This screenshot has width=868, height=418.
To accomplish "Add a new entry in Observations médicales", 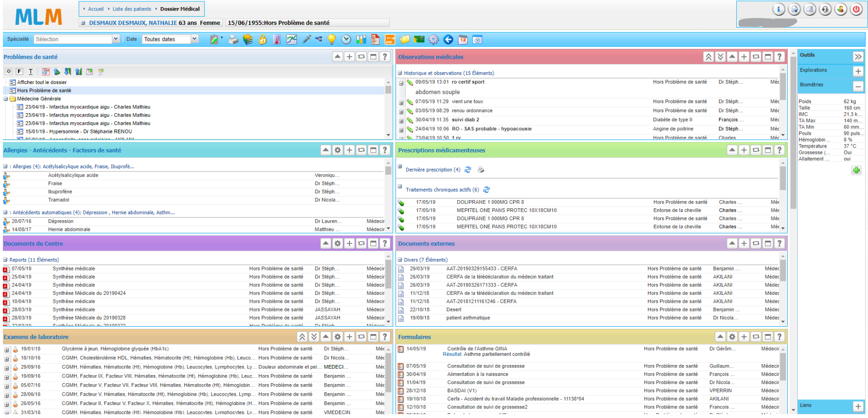I will [x=744, y=57].
